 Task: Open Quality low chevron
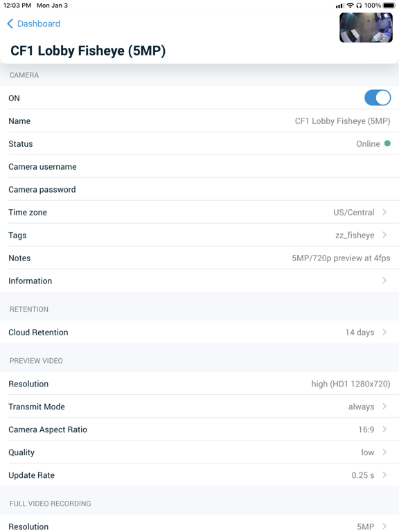(x=384, y=452)
